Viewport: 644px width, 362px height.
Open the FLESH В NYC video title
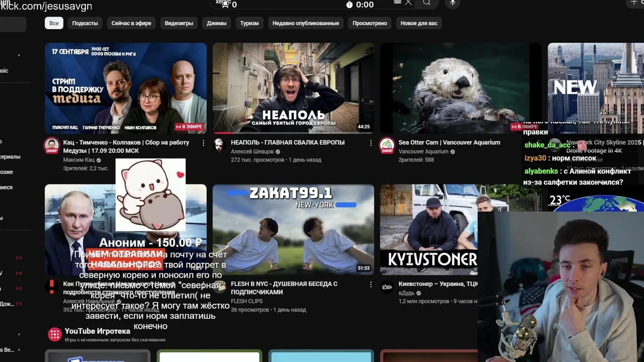(284, 288)
